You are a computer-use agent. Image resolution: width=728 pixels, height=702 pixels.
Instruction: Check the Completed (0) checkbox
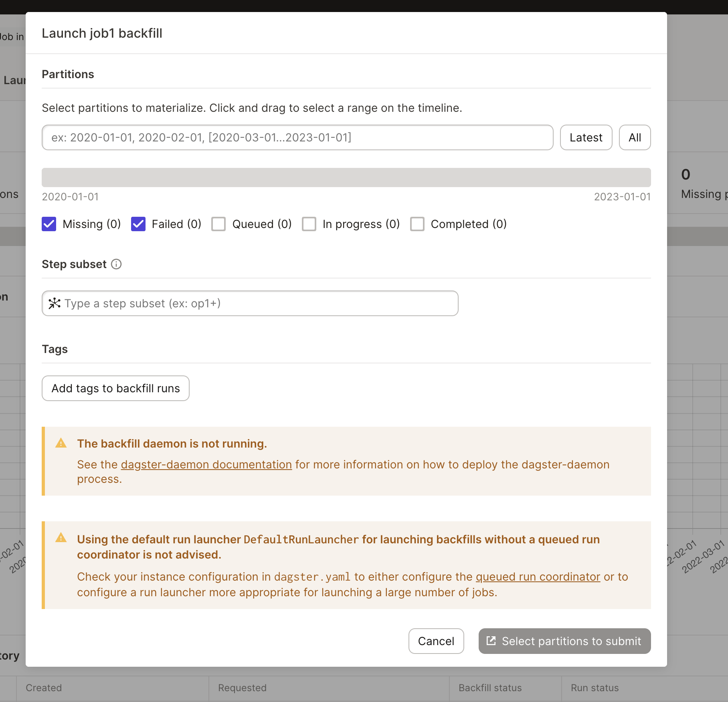pos(417,224)
